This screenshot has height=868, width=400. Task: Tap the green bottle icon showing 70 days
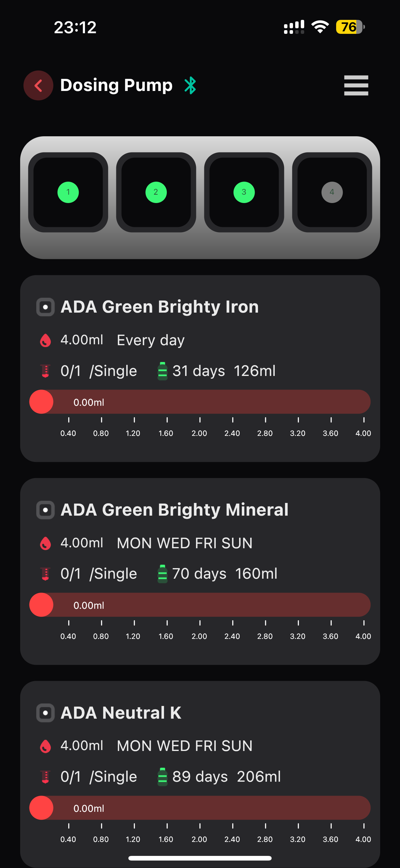click(x=162, y=574)
